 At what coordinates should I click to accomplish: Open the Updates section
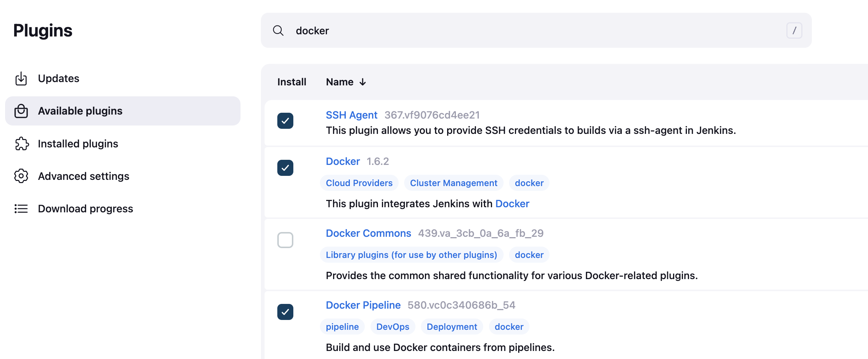click(x=123, y=78)
